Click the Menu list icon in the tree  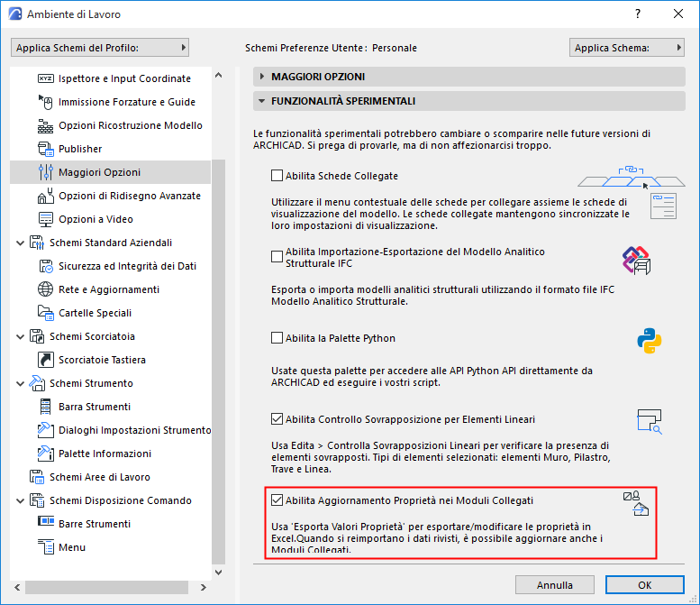click(x=46, y=547)
